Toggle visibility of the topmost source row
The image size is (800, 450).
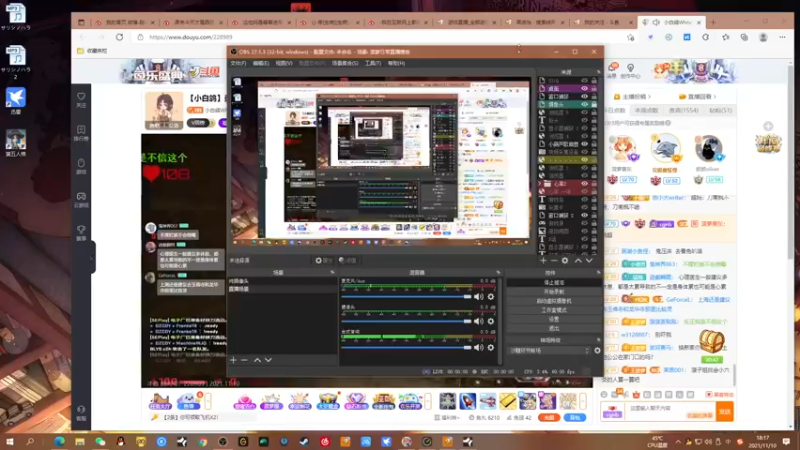(x=584, y=81)
